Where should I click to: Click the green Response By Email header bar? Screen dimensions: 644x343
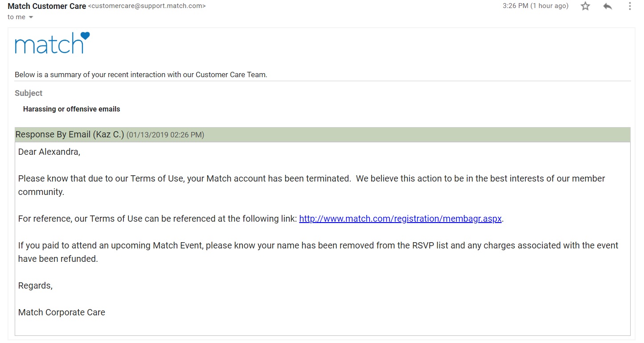pyautogui.click(x=323, y=135)
